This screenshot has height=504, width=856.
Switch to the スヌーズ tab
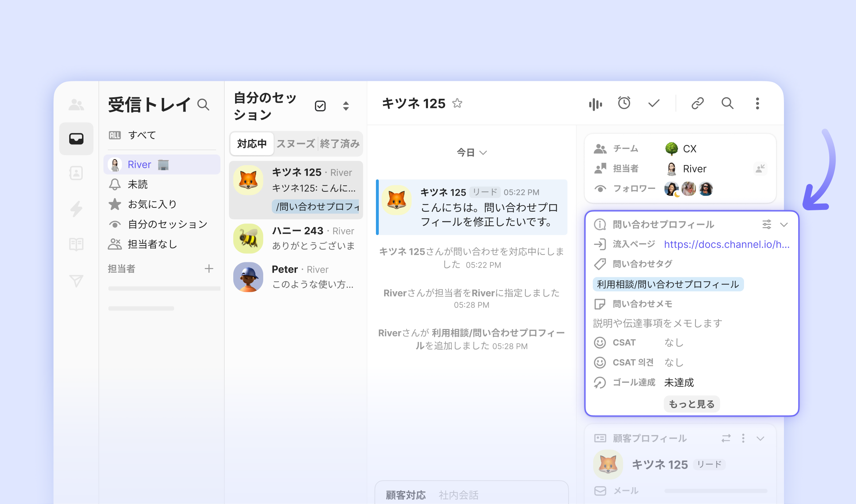point(296,144)
